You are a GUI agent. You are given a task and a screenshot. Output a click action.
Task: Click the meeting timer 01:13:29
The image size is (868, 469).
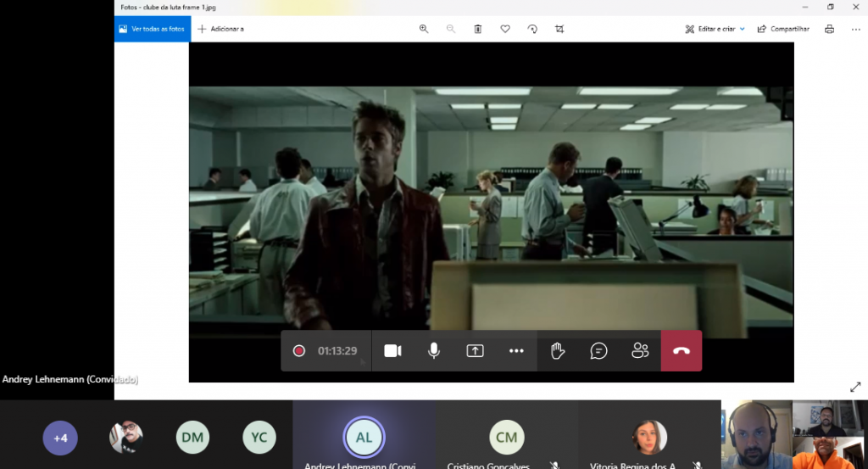[337, 350]
